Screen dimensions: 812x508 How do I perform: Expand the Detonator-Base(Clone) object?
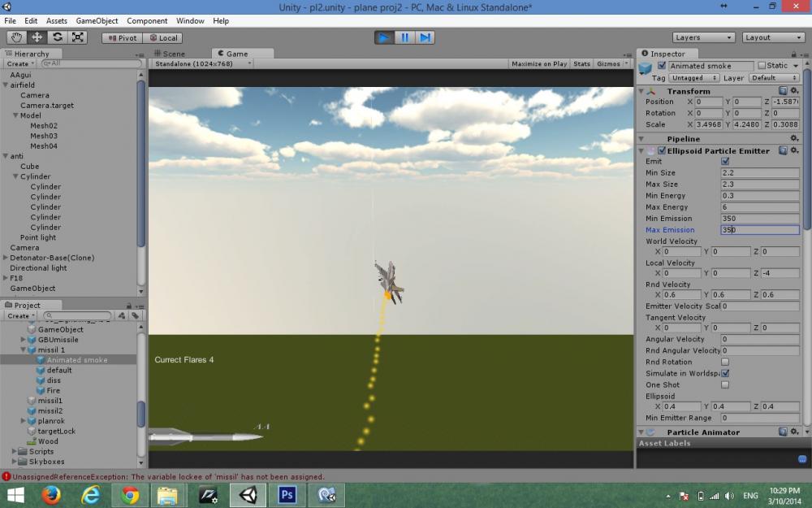tap(6, 258)
